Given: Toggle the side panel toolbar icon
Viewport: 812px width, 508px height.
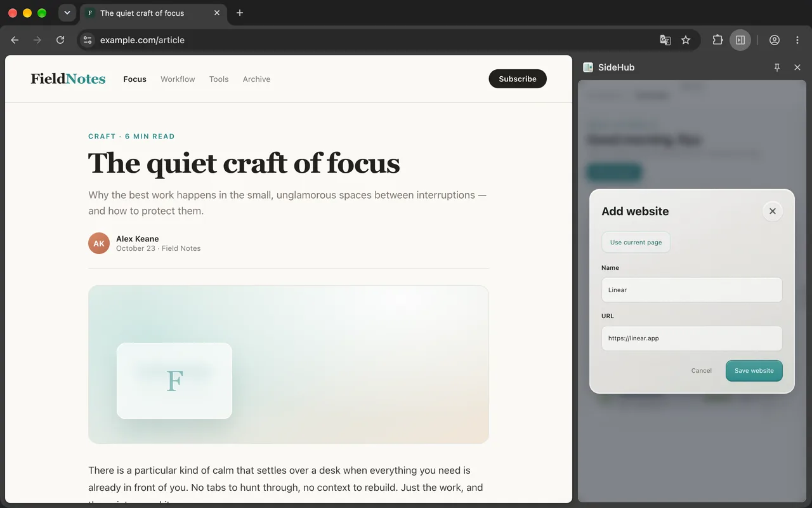Looking at the screenshot, I should (x=740, y=40).
